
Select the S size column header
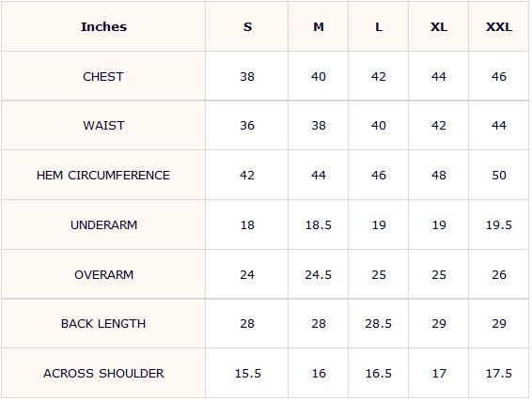pyautogui.click(x=247, y=26)
